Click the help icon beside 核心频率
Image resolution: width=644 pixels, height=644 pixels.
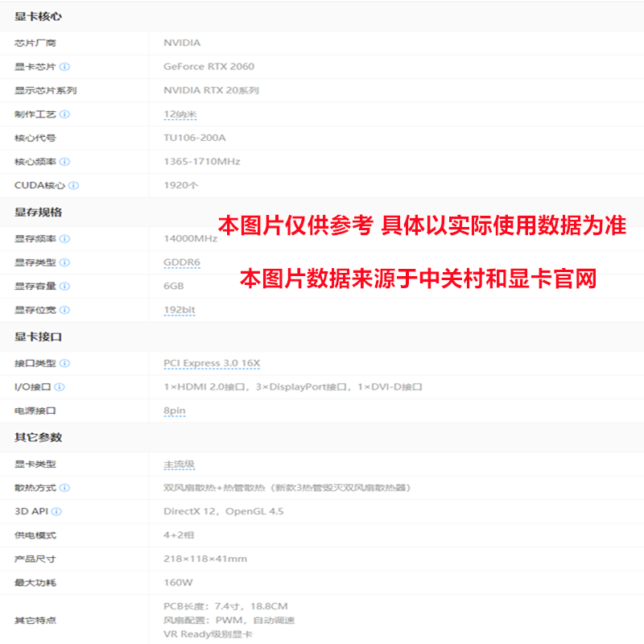click(x=65, y=162)
